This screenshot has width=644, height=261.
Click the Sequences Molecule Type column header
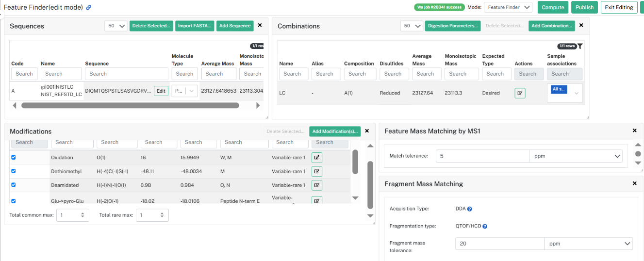(x=182, y=60)
